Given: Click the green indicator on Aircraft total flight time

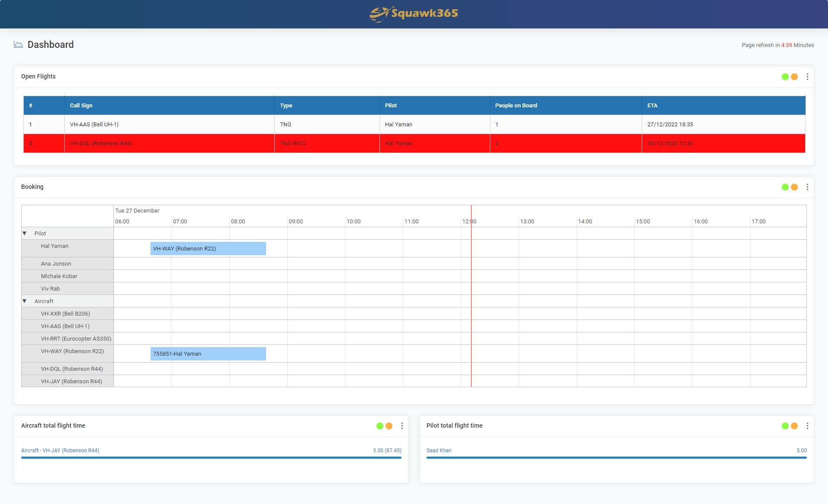Looking at the screenshot, I should click(379, 426).
